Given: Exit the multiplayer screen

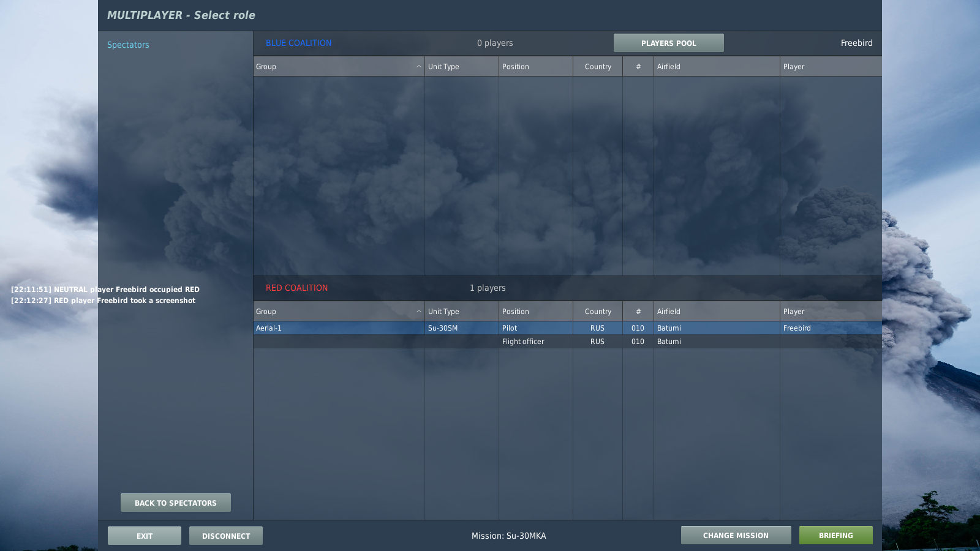Looking at the screenshot, I should point(145,536).
